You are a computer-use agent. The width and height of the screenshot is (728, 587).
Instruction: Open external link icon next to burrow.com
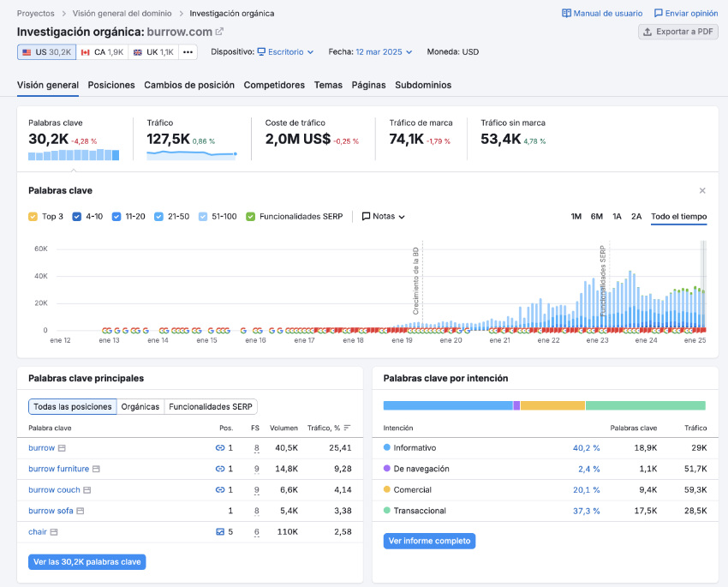[219, 32]
